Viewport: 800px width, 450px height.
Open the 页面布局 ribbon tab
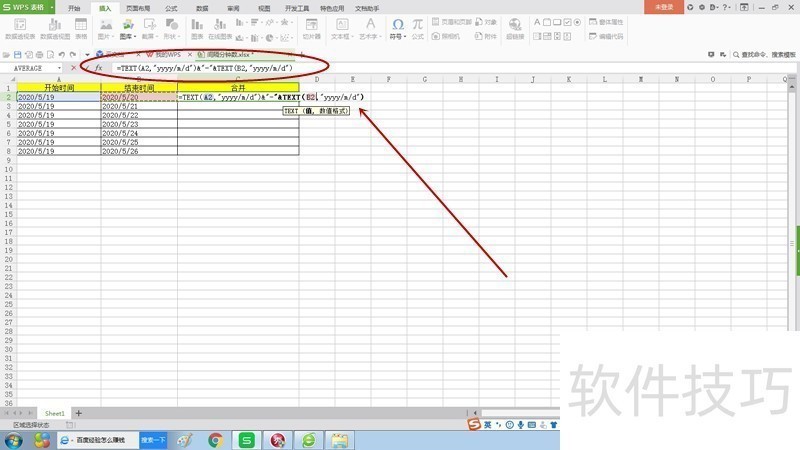[138, 7]
